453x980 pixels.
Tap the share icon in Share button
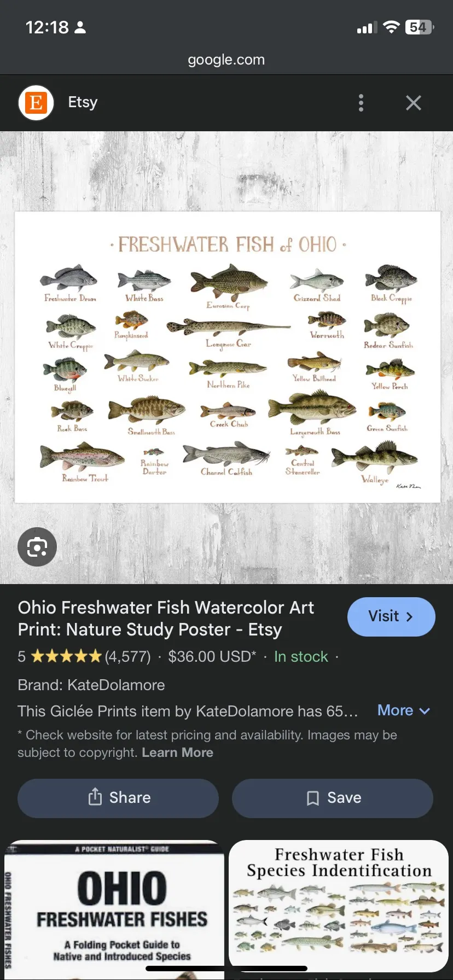[95, 797]
